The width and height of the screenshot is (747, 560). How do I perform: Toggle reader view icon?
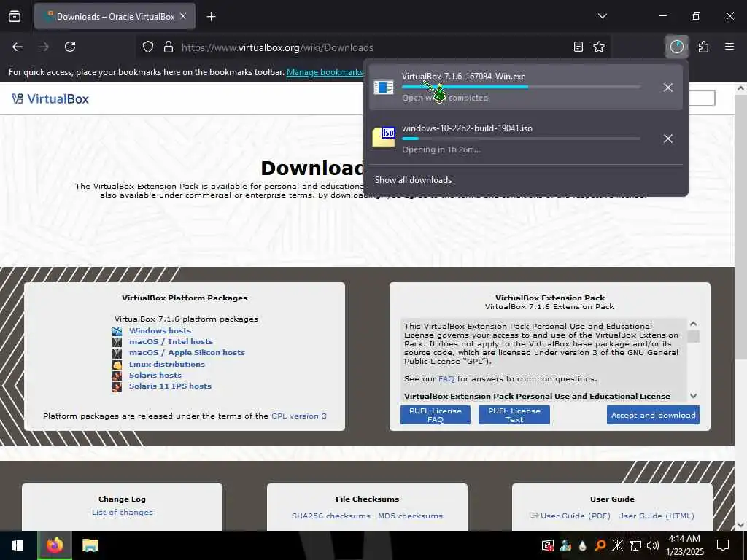pos(578,47)
